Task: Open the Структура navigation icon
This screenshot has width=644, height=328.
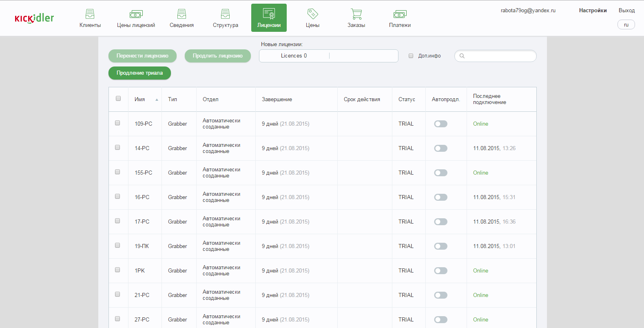Action: coord(225,14)
